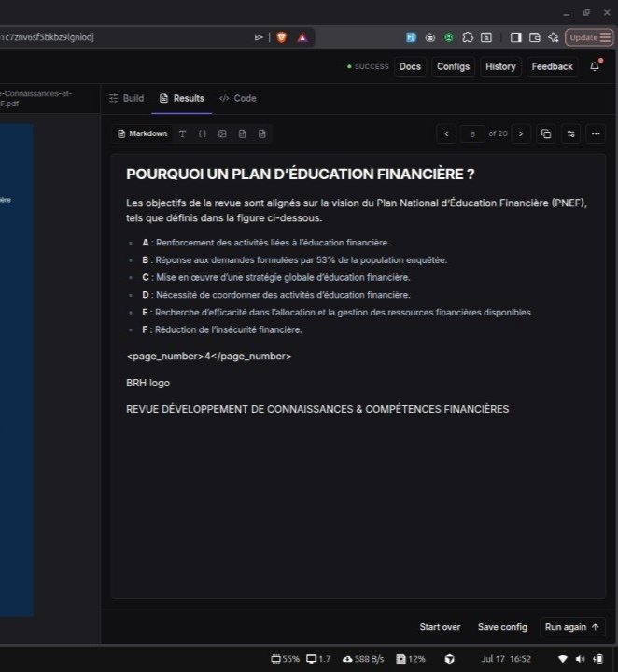Image resolution: width=618 pixels, height=672 pixels.
Task: Click Run again button
Action: [572, 627]
